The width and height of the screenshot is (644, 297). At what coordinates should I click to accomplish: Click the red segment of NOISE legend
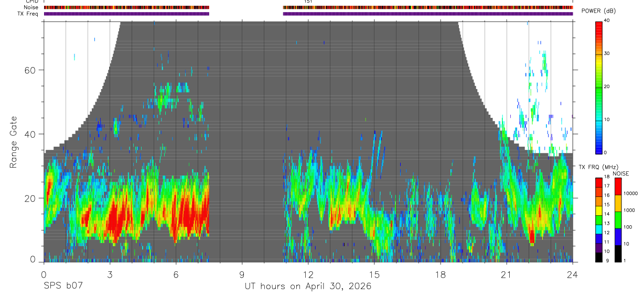pos(618,187)
